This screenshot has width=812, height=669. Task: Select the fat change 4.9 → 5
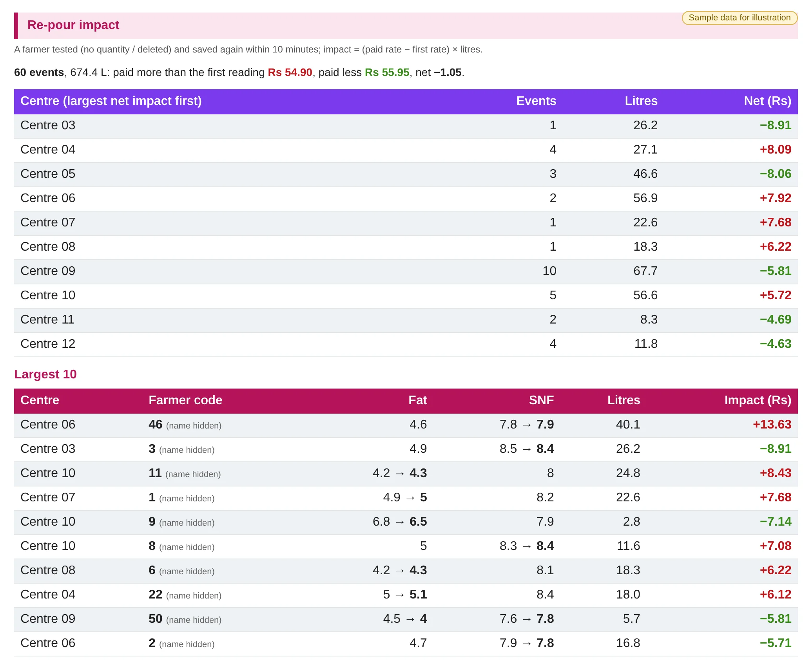point(405,497)
